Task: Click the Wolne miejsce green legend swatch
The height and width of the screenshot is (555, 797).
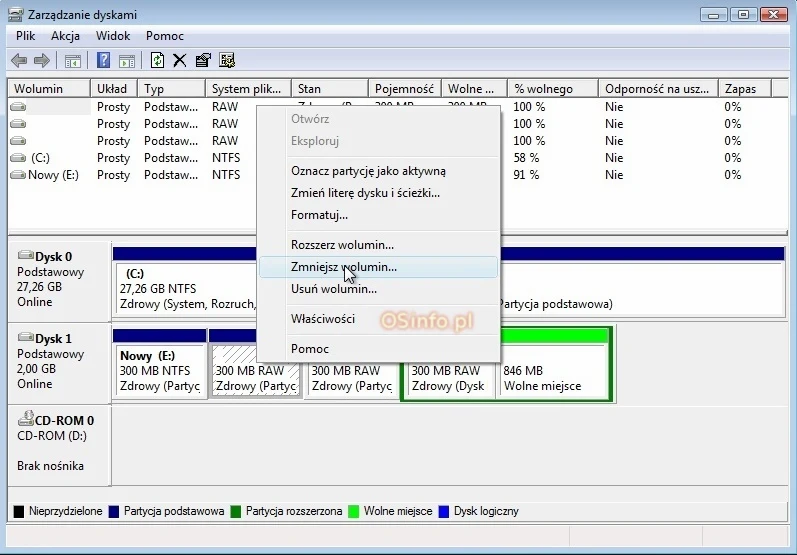Action: coord(354,512)
